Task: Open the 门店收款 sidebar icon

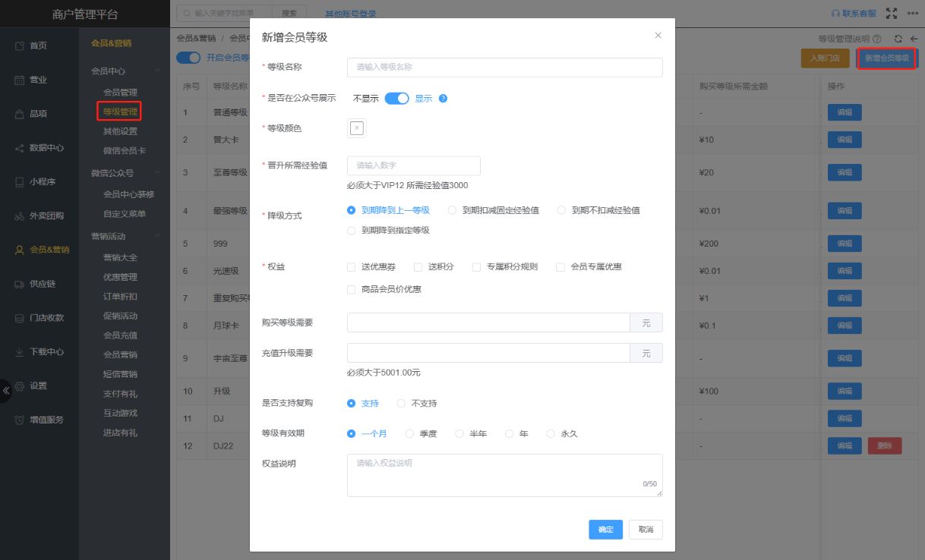Action: coord(20,318)
